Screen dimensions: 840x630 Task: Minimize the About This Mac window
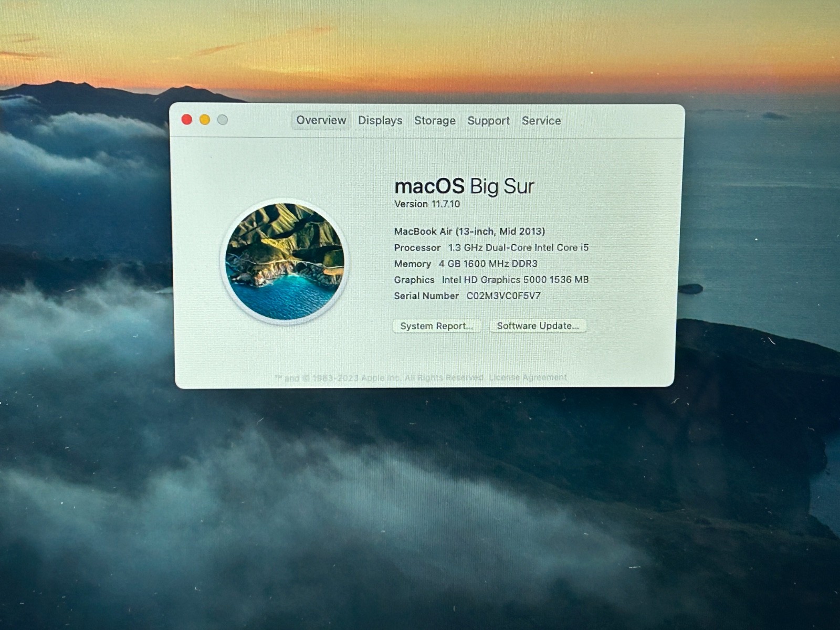pyautogui.click(x=205, y=120)
